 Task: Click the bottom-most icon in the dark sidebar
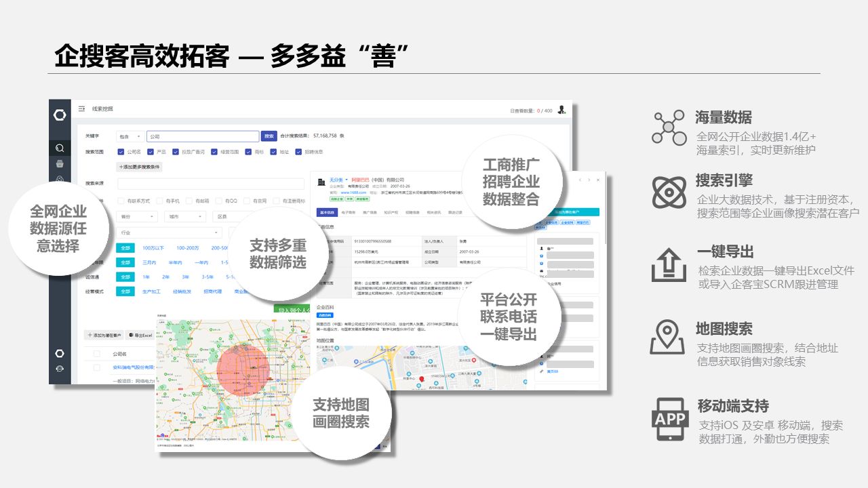click(60, 369)
